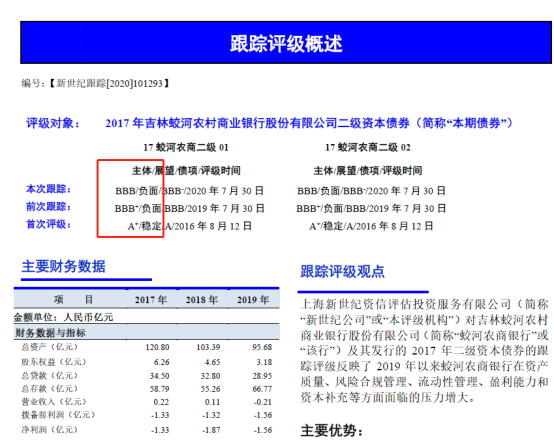Screen dimensions: 554x441
Task: Click the 2017 total assets value 120.80
Action: click(158, 347)
